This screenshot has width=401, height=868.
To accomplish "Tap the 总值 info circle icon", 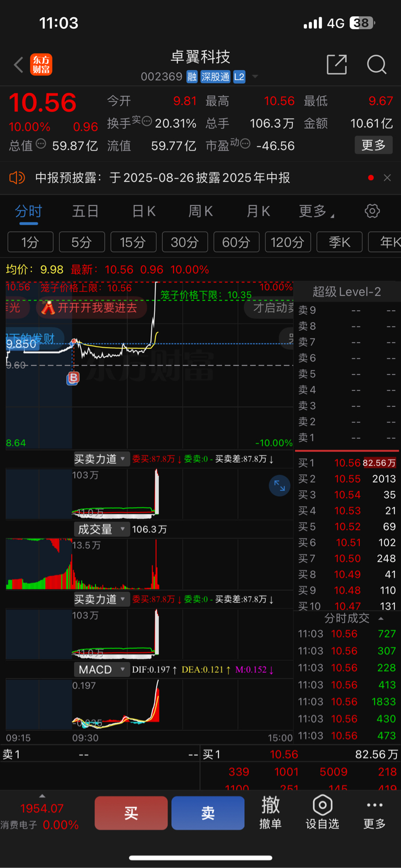I will point(40,144).
